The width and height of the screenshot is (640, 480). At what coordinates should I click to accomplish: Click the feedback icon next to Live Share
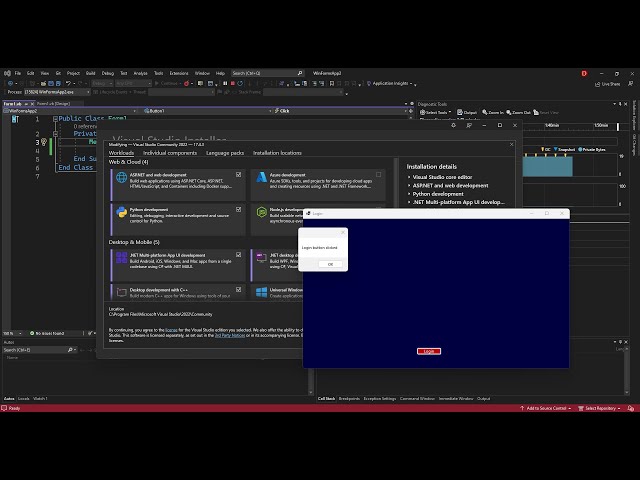click(x=631, y=84)
